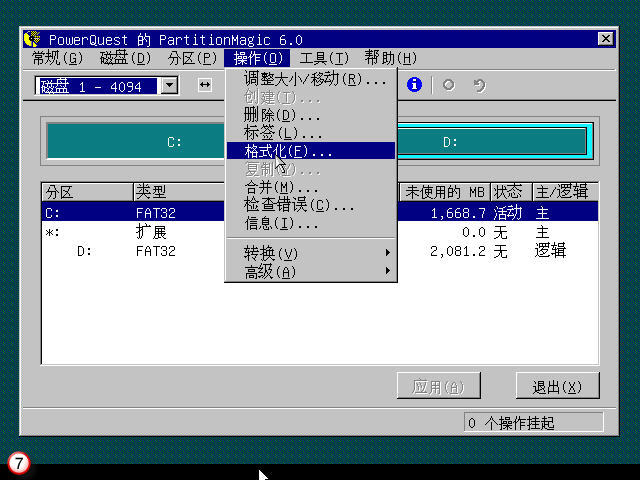Open the 磁盘(D) menu
The image size is (640, 480).
[125, 58]
